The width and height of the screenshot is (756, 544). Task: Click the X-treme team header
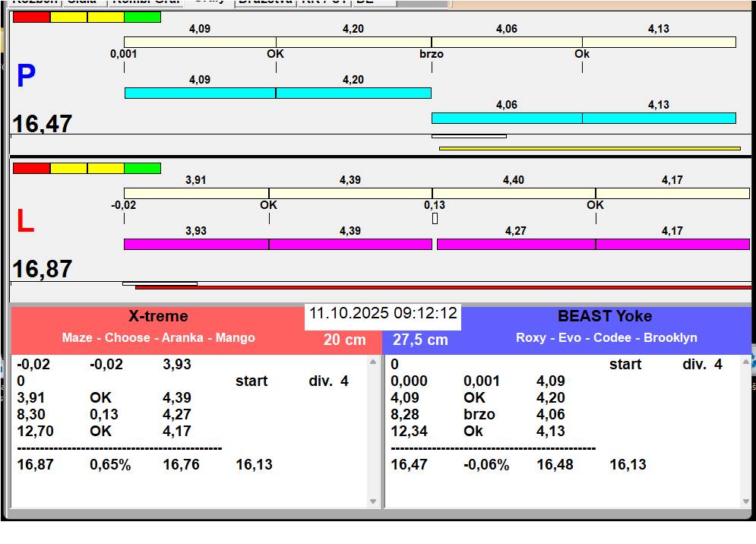click(158, 316)
